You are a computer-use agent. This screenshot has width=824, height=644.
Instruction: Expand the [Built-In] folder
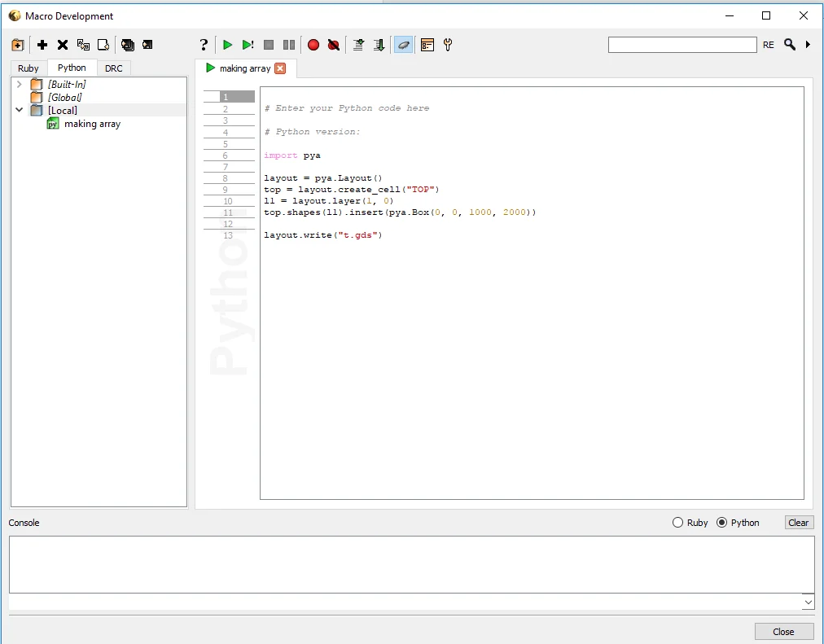[20, 84]
